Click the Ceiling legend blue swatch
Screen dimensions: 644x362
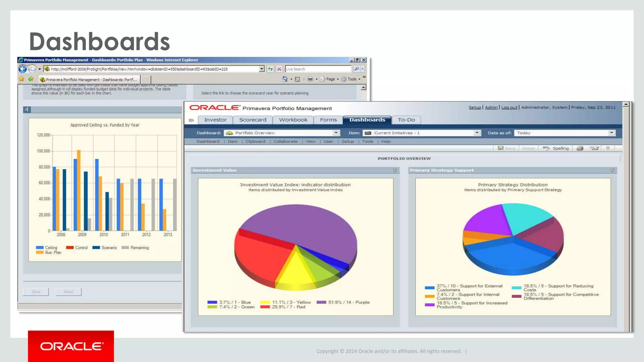(40, 248)
